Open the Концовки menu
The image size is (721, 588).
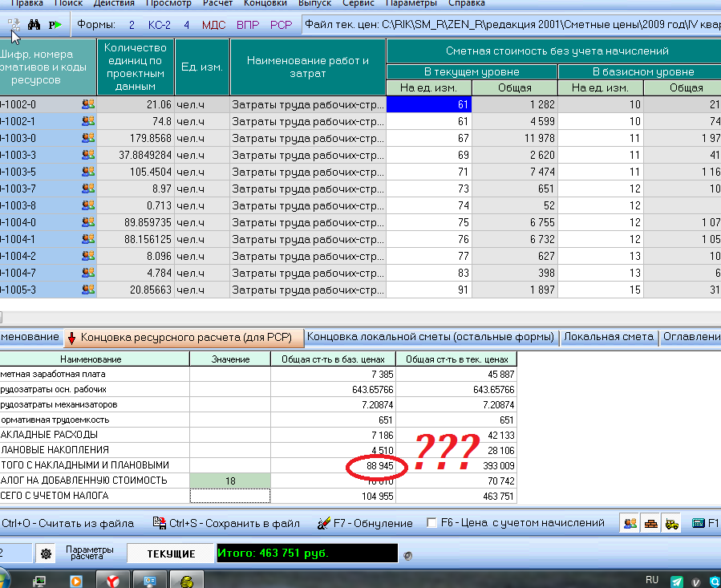point(265,3)
